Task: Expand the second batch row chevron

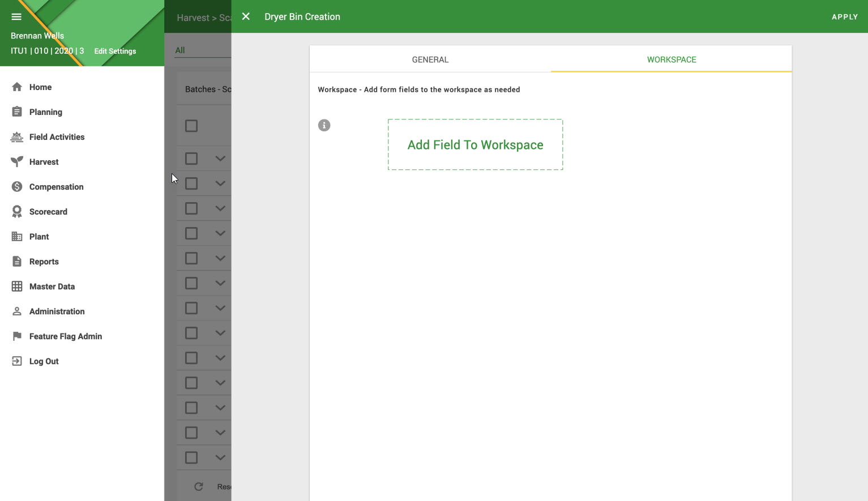Action: [x=220, y=183]
